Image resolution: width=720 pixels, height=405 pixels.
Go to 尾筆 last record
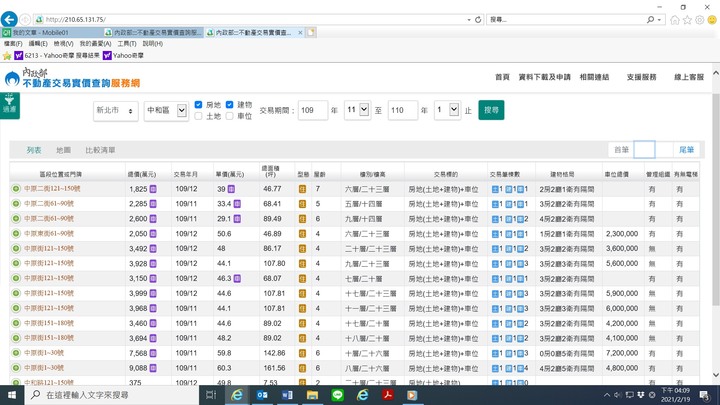coord(686,150)
